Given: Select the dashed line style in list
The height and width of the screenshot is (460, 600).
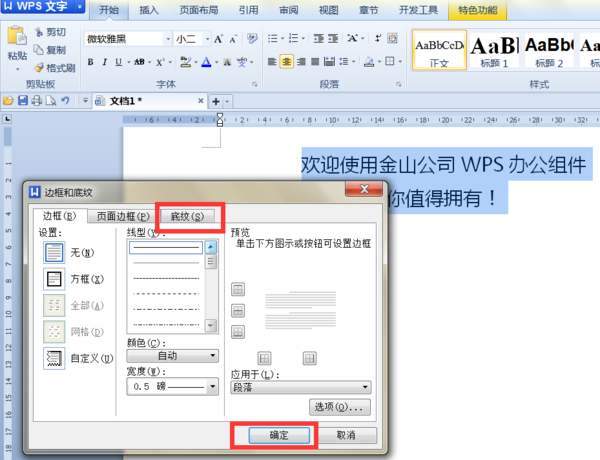Looking at the screenshot, I should point(166,294).
